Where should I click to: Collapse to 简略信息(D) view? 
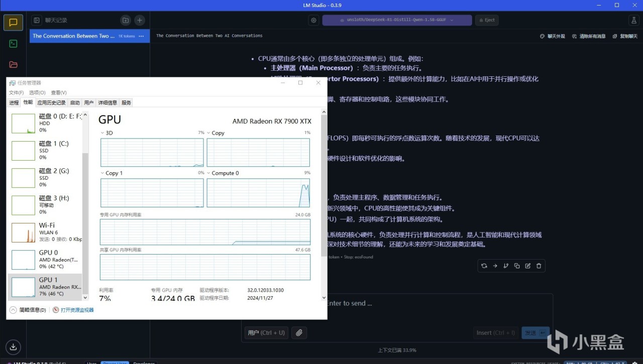tap(28, 310)
